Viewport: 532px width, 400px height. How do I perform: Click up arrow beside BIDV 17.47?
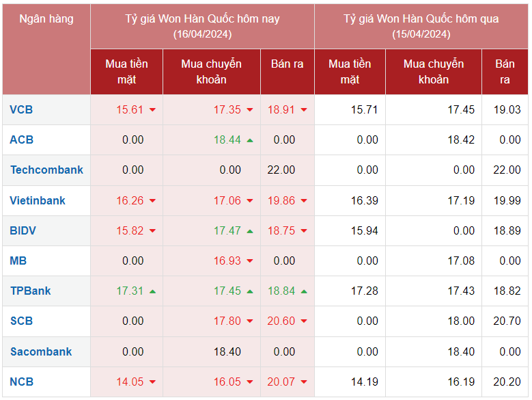coord(250,231)
